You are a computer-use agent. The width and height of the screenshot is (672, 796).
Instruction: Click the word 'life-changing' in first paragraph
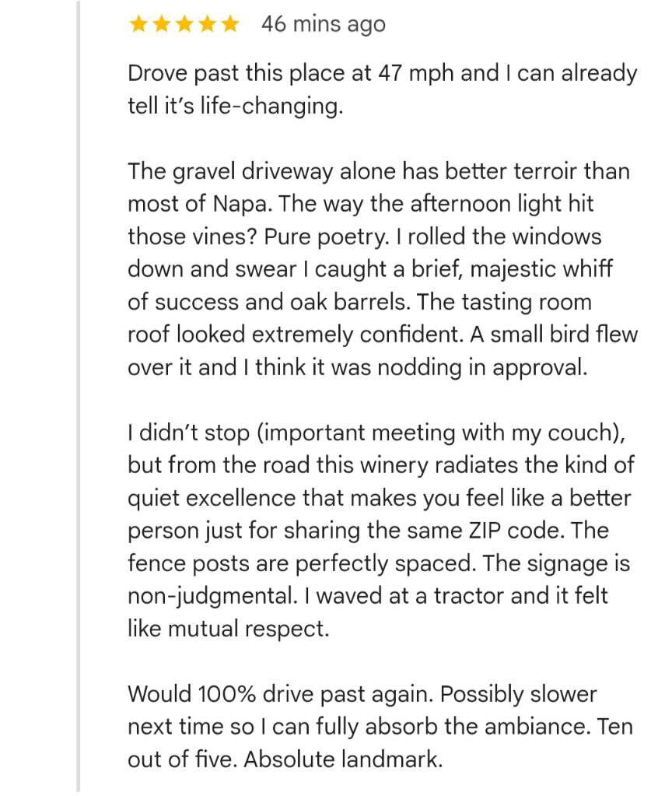271,106
